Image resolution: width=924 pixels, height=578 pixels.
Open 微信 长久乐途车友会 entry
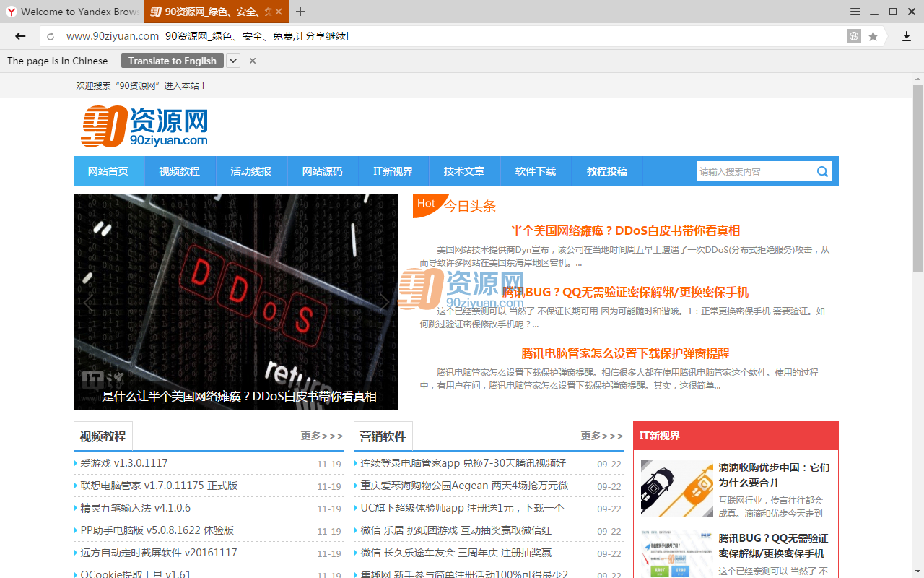[x=456, y=553]
